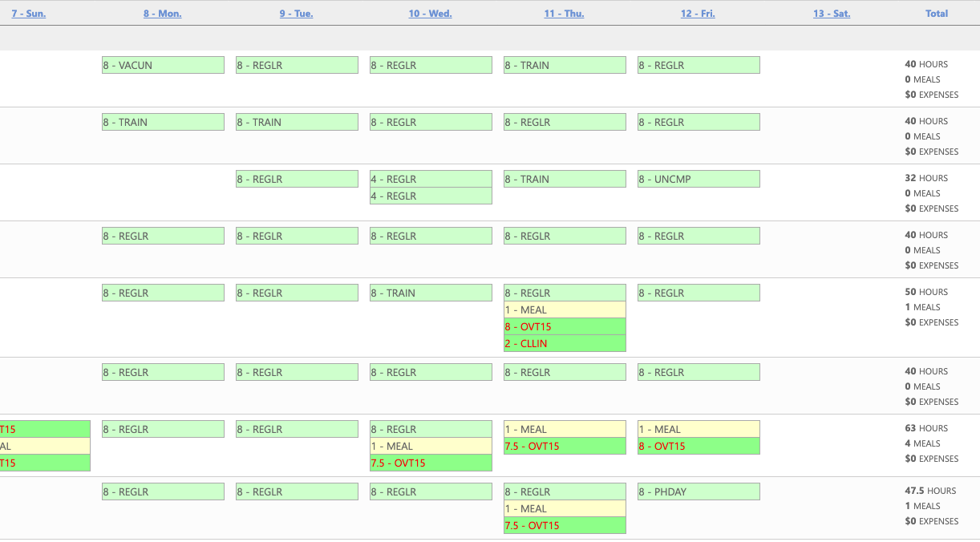This screenshot has height=542, width=980.
Task: Click the 2 - CLLIN call-in entry
Action: (x=565, y=344)
